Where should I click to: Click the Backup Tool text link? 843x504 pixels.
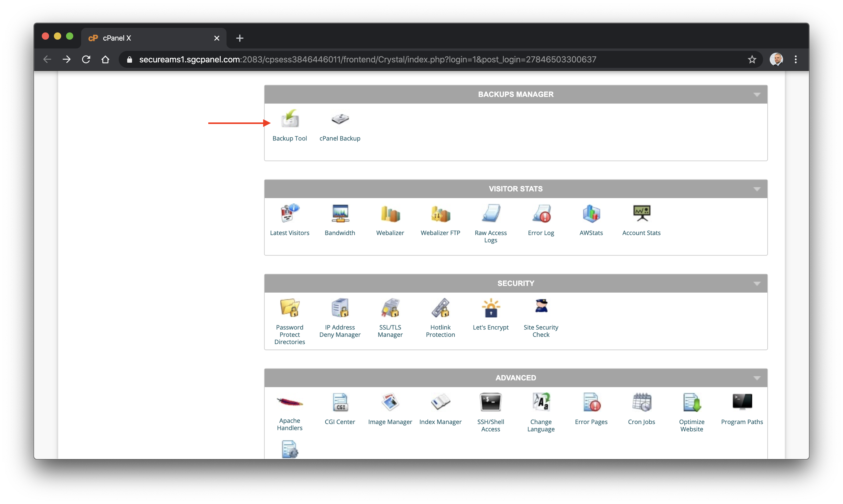click(289, 138)
